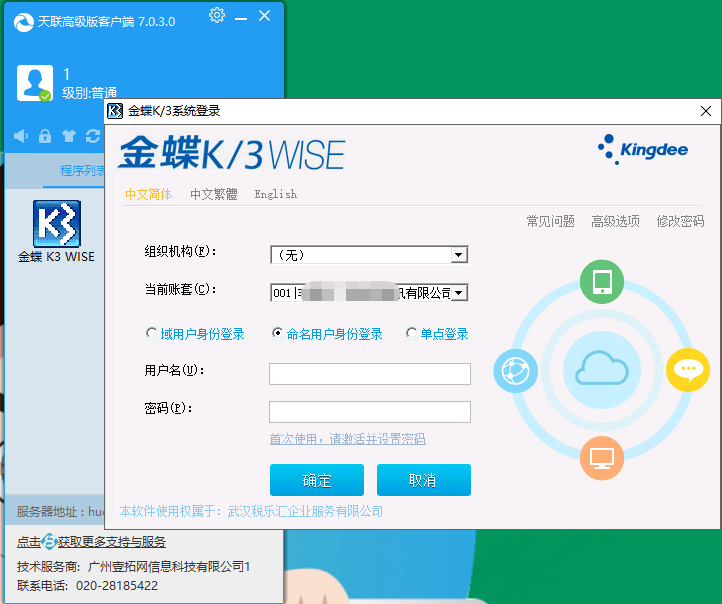Focus the 密码 input field
This screenshot has height=604, width=722.
(370, 412)
